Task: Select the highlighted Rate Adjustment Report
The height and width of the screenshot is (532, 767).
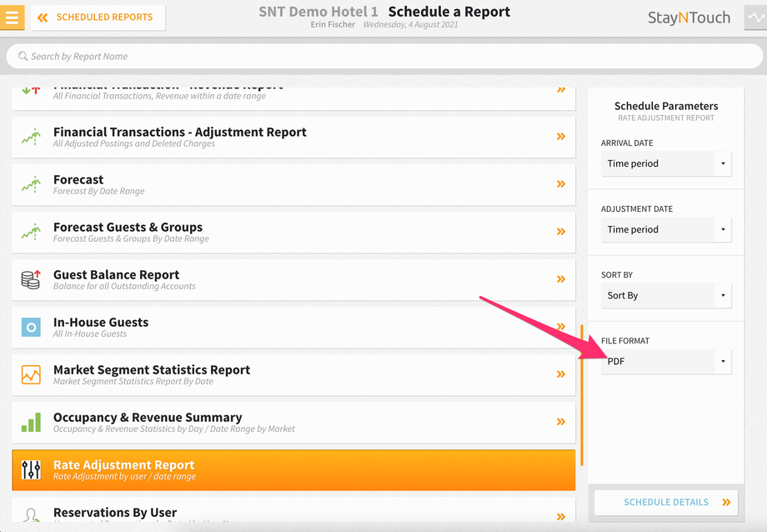Action: pos(293,469)
